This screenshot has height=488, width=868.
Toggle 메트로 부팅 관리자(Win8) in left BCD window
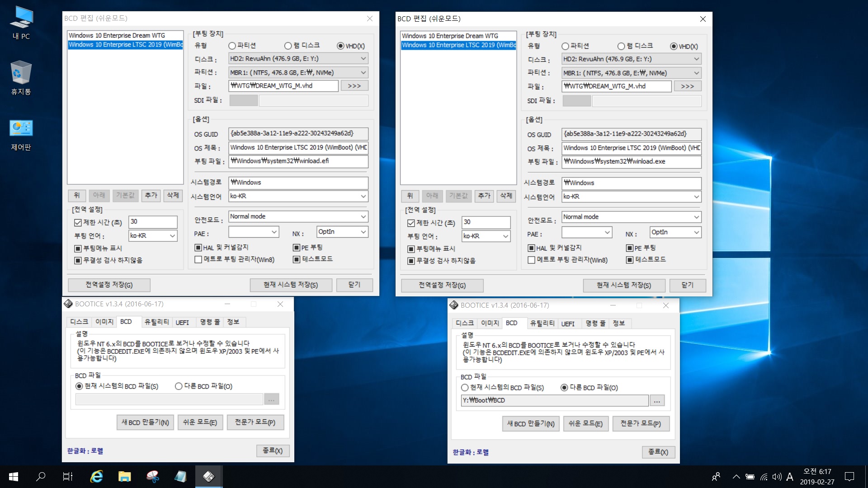click(198, 259)
